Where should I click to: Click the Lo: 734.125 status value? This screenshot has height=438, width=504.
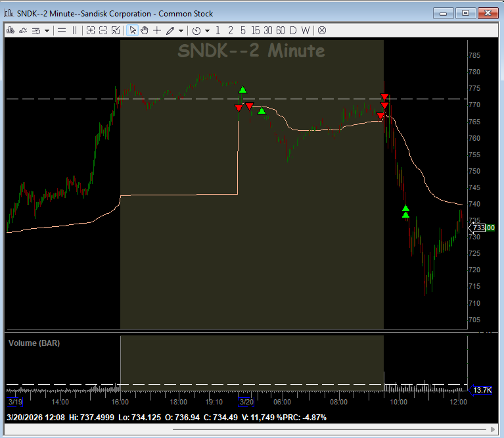click(139, 418)
